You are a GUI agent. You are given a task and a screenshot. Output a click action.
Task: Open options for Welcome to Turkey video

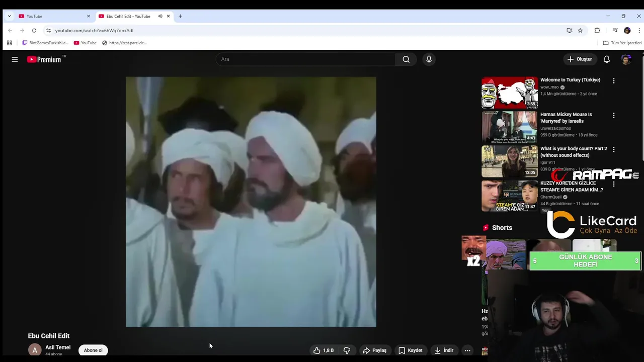(613, 80)
